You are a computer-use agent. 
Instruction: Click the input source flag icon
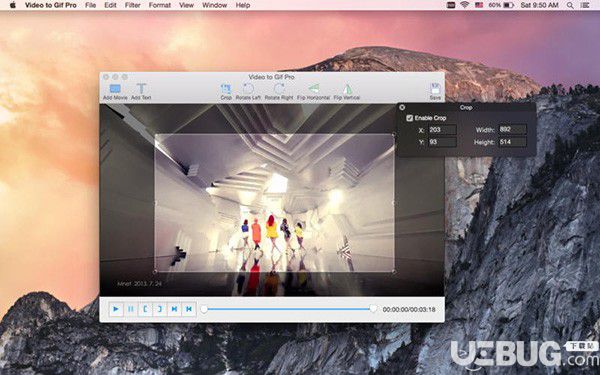[479, 5]
